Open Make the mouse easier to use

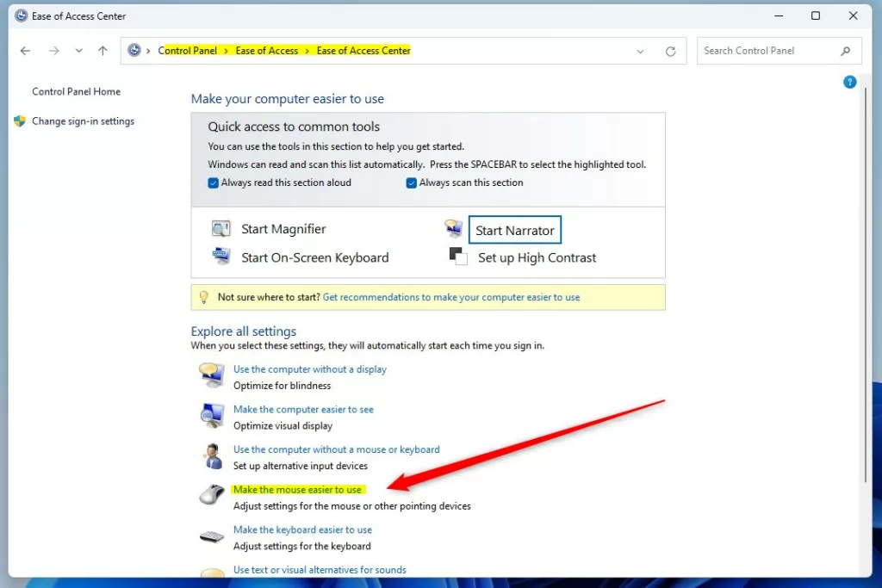click(297, 490)
